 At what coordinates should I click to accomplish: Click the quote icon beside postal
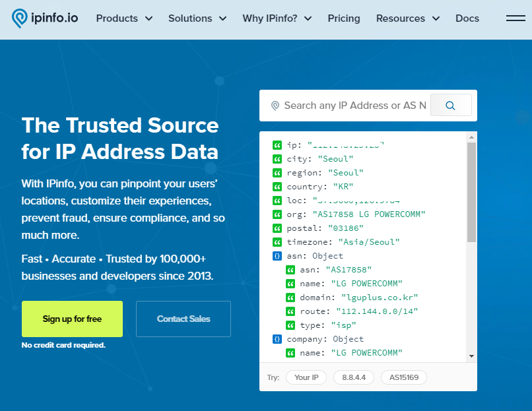point(277,228)
